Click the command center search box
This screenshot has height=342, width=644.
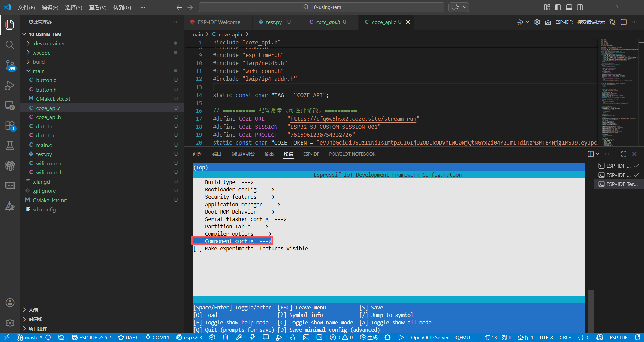pos(322,7)
